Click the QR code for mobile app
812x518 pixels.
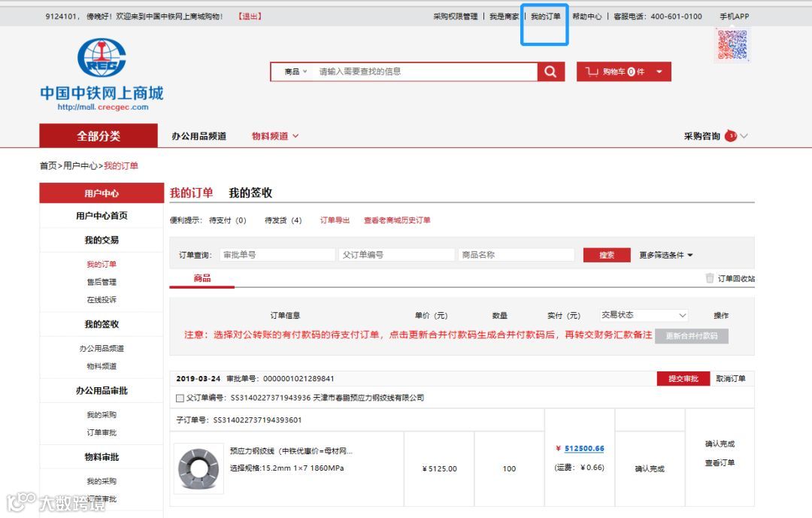click(732, 44)
